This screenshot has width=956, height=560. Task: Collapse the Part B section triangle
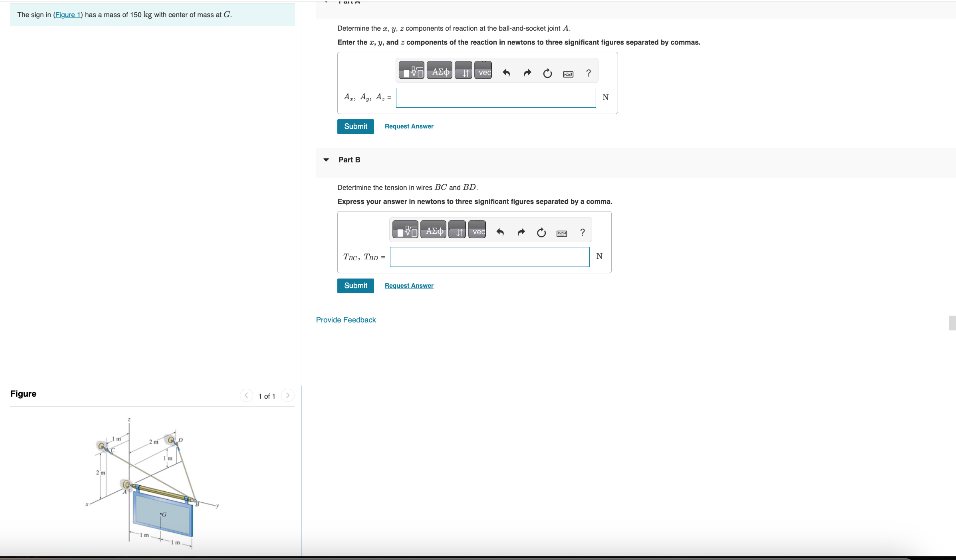click(x=326, y=160)
